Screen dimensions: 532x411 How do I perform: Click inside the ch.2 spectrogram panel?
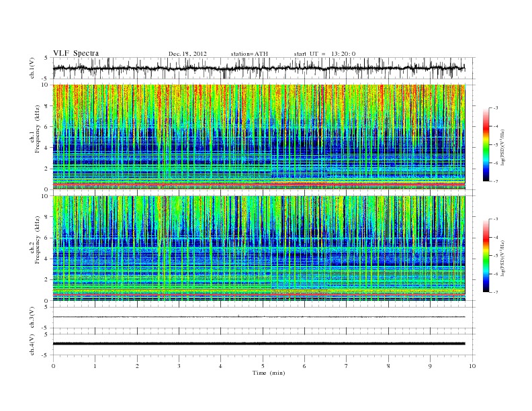point(259,248)
